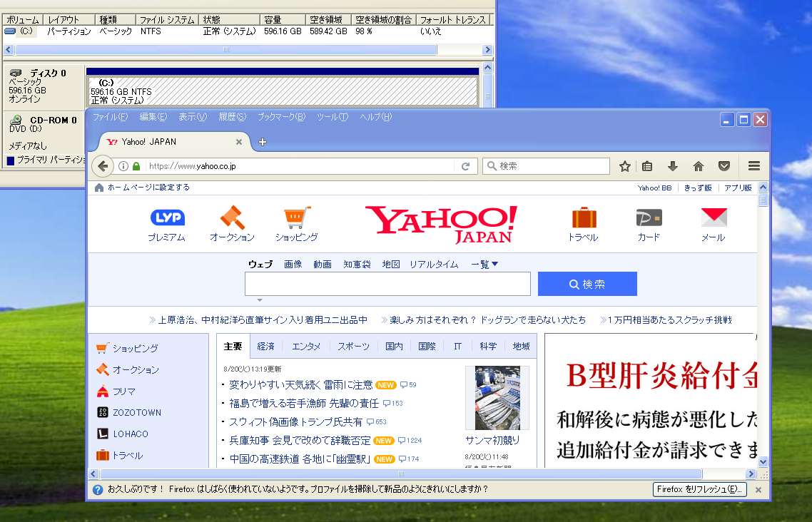Image resolution: width=812 pixels, height=522 pixels.
Task: Click the notification bar question-mark icon
Action: click(97, 489)
